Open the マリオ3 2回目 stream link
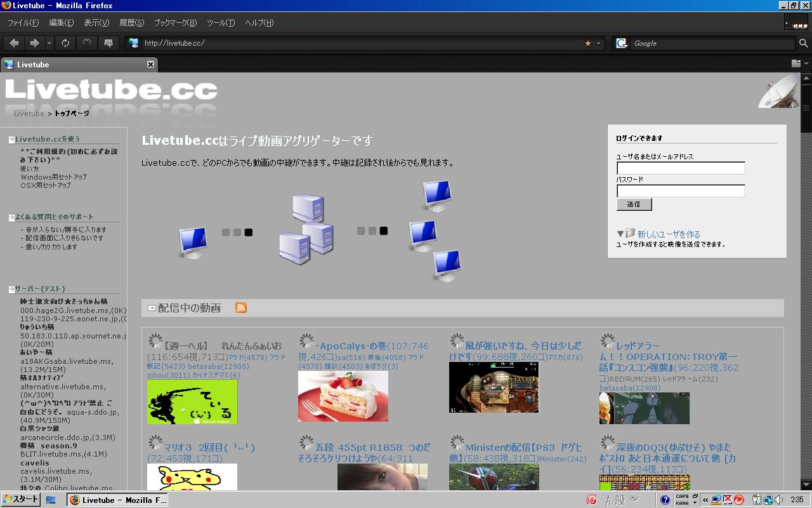Image resolution: width=812 pixels, height=508 pixels. 209,447
